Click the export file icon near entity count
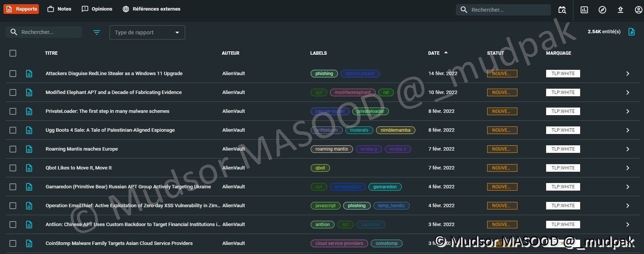This screenshot has height=254, width=644. (631, 32)
